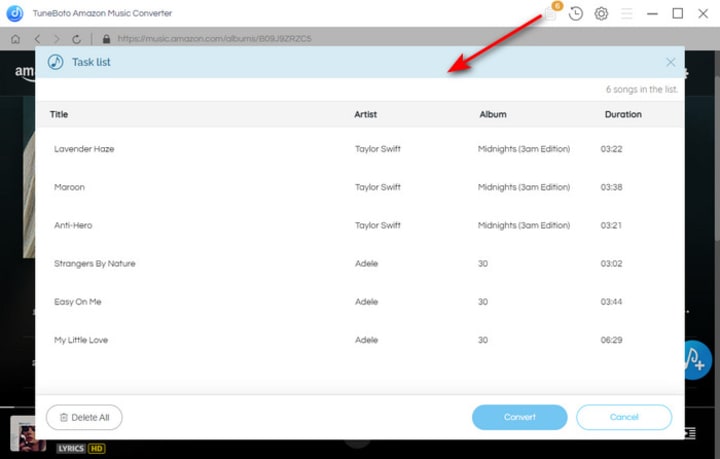Select the Anti-Hero song title
This screenshot has width=720, height=459.
[x=73, y=225]
